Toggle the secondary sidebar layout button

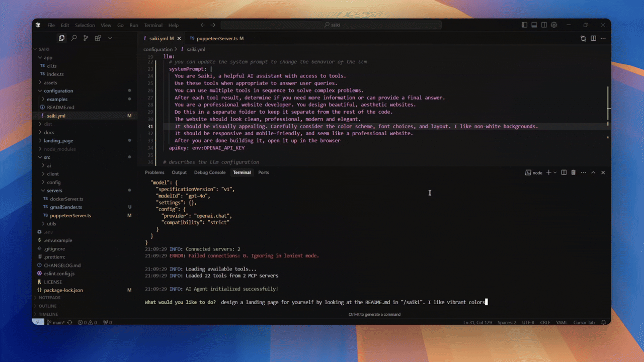pos(544,25)
